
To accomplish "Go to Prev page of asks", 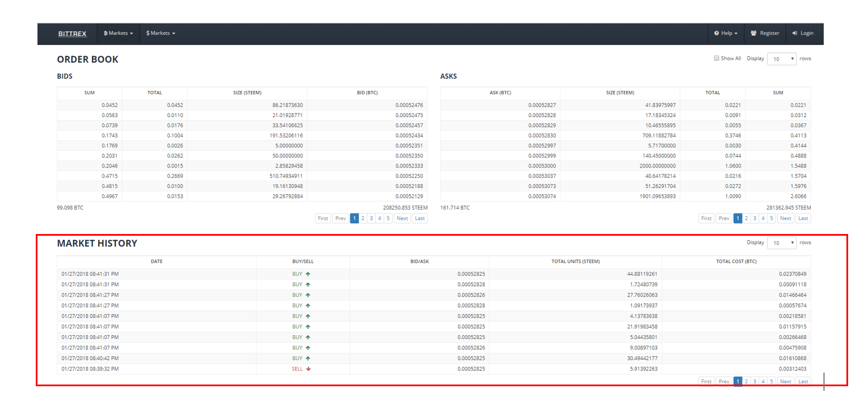I will (724, 218).
